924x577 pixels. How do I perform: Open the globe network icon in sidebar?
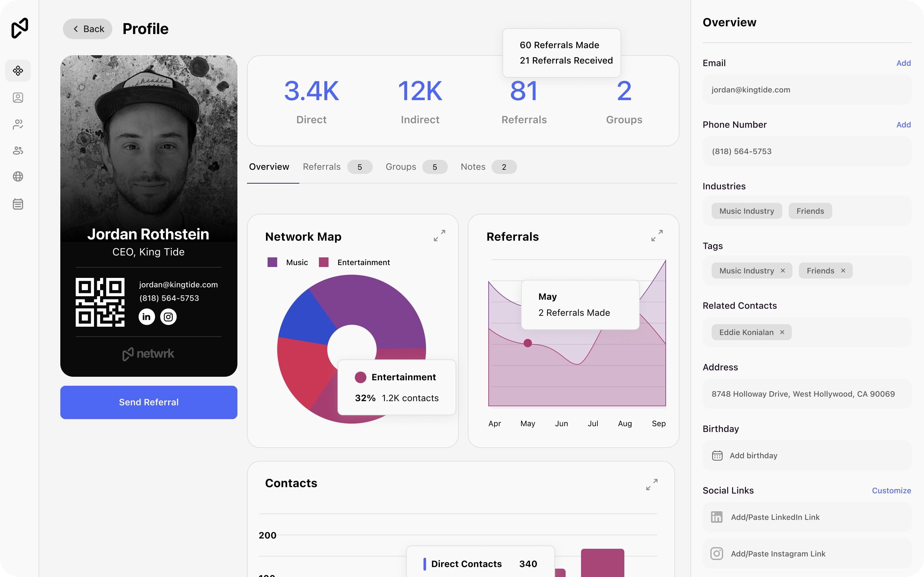[18, 176]
